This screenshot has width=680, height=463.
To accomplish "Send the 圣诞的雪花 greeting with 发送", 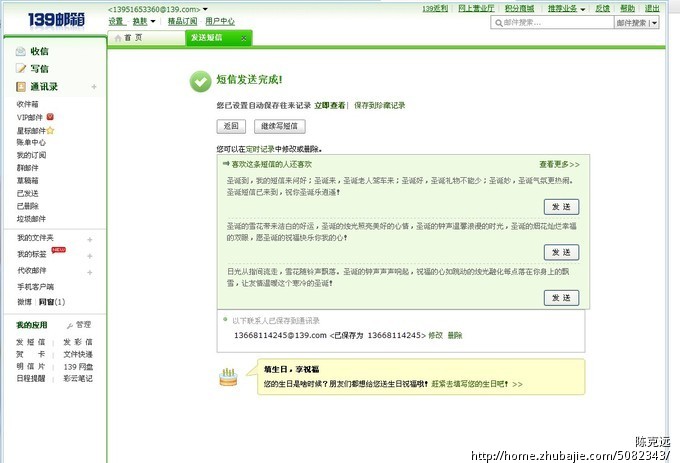I will [561, 252].
